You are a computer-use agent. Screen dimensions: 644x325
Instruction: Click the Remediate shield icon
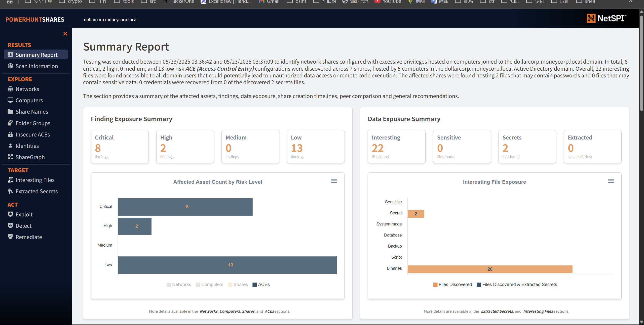(10, 237)
